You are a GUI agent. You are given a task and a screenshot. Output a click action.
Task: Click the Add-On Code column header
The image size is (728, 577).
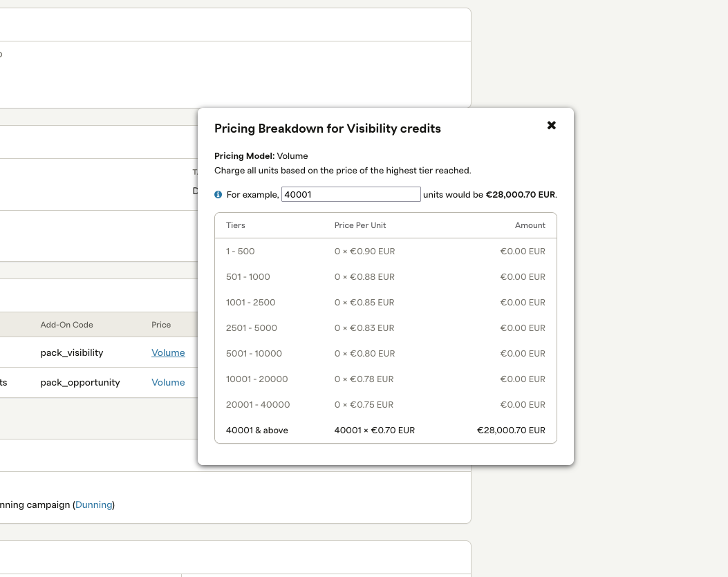point(66,325)
